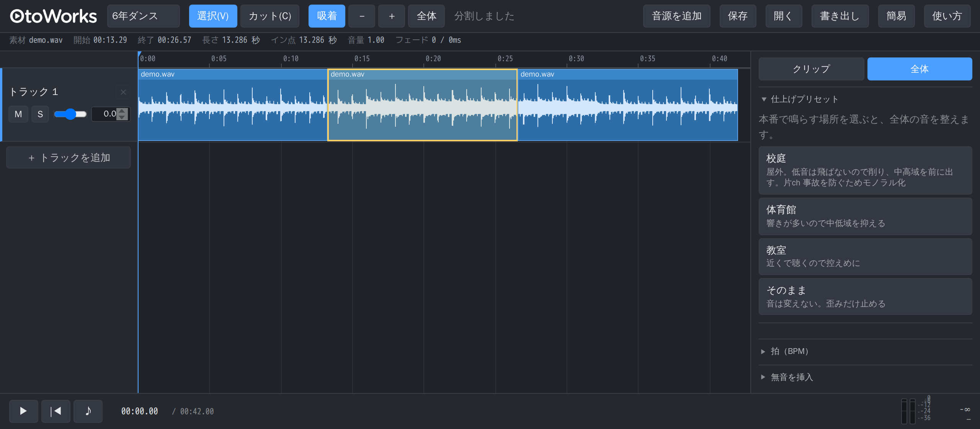Click the 開く button

(784, 16)
